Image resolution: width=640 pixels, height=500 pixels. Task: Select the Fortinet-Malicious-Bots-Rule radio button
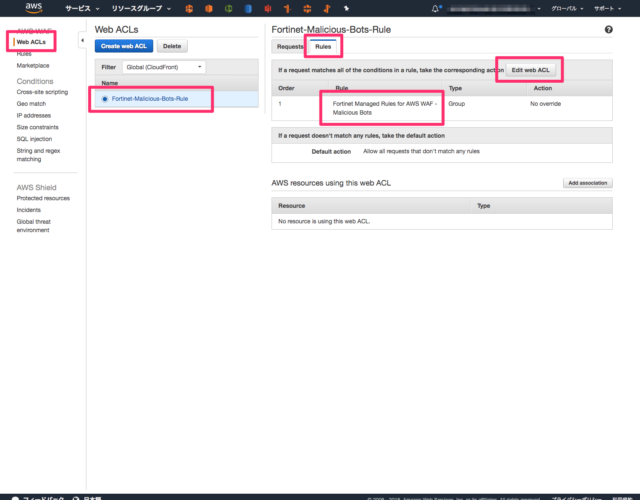point(105,99)
